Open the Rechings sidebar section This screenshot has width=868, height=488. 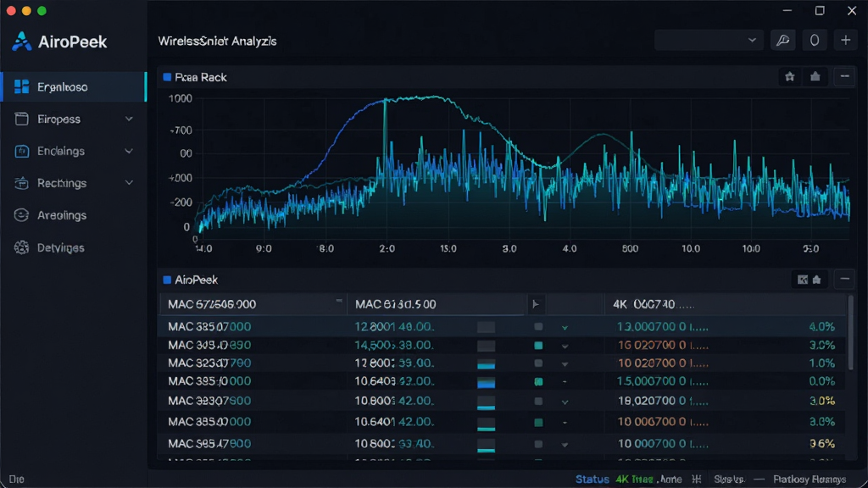point(74,183)
